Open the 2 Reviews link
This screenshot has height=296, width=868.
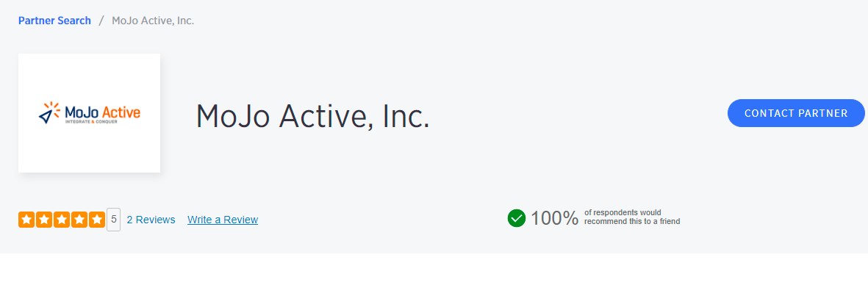[x=151, y=220]
